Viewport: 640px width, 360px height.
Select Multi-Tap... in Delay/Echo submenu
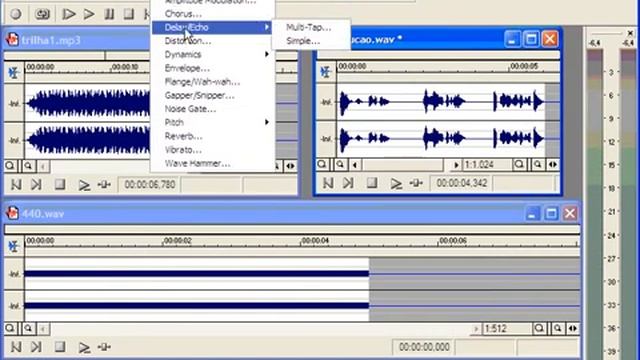[309, 27]
